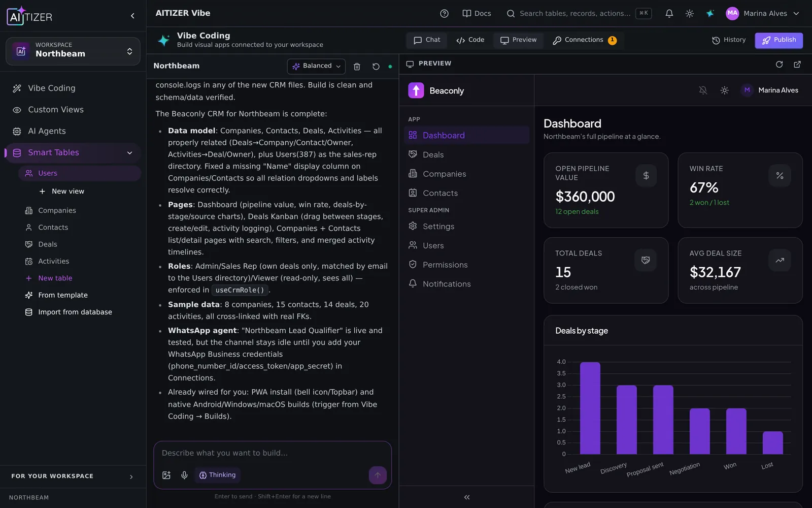Focus the global search field
Viewport: 812px width, 508px height.
pyautogui.click(x=579, y=14)
